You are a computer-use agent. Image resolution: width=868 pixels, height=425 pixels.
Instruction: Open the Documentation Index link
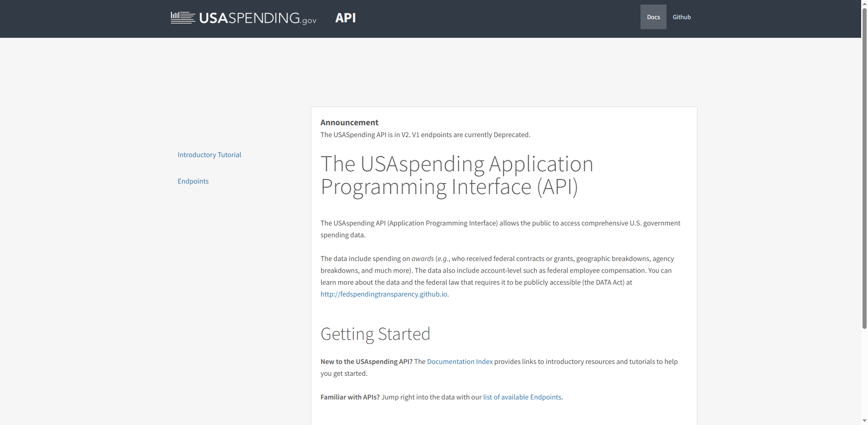(460, 361)
